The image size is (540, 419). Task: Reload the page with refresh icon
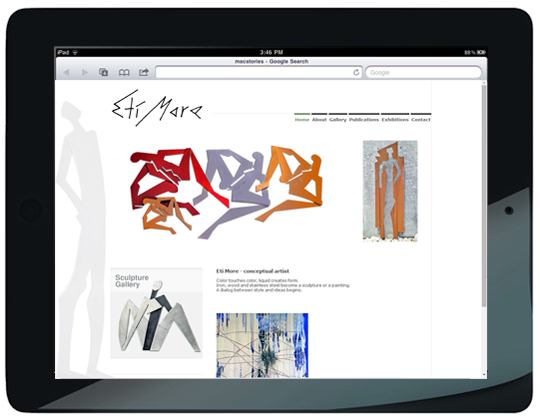click(356, 72)
